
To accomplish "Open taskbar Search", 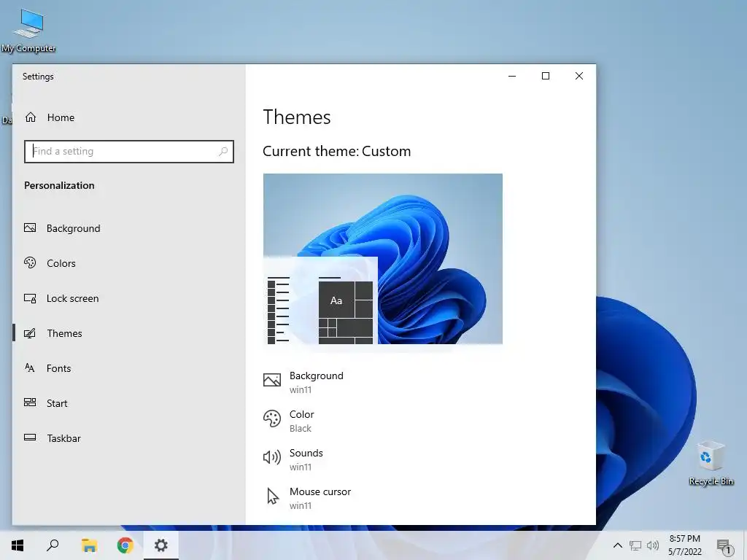I will 53,545.
